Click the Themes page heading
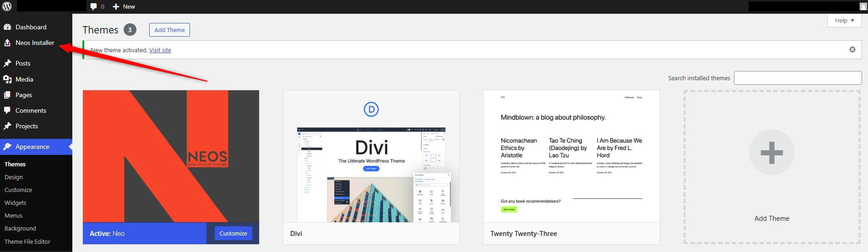This screenshot has height=252, width=868. 100,30
